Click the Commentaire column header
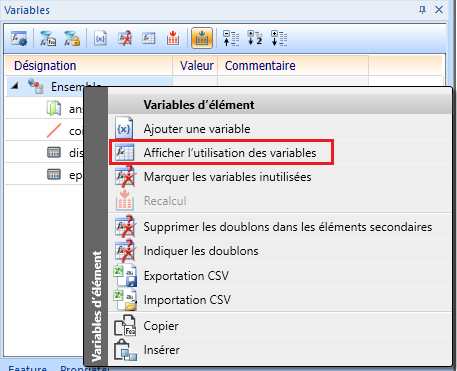Screen dimensions: 457x371 click(x=293, y=66)
